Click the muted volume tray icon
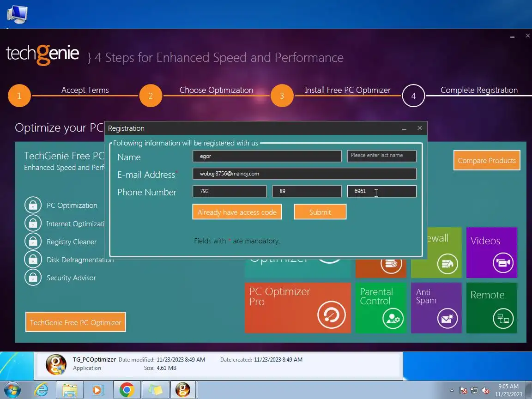Screen dimensions: 532x399 click(485, 391)
